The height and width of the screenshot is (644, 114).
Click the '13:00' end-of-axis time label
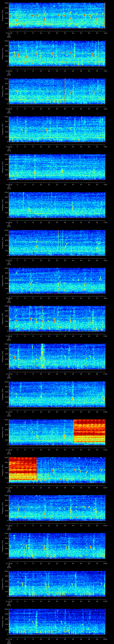105,450
